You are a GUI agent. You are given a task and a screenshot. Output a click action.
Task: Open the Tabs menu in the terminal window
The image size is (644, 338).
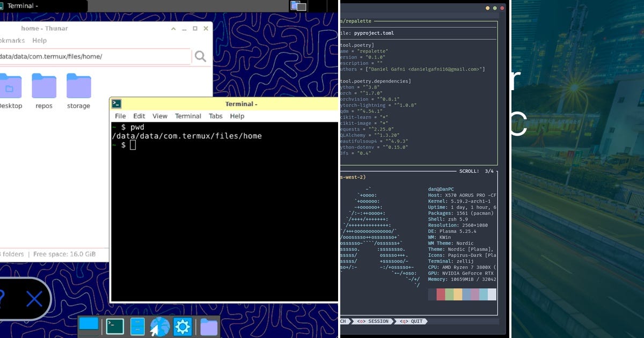click(x=215, y=116)
